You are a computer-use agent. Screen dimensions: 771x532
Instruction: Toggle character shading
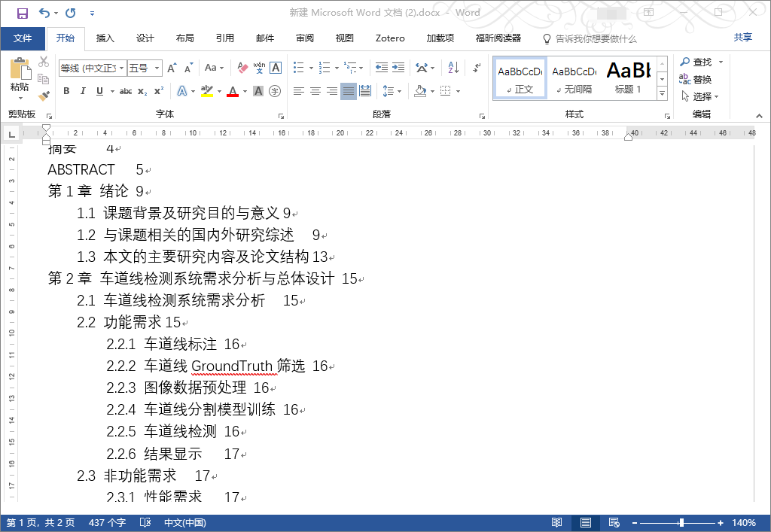[258, 91]
